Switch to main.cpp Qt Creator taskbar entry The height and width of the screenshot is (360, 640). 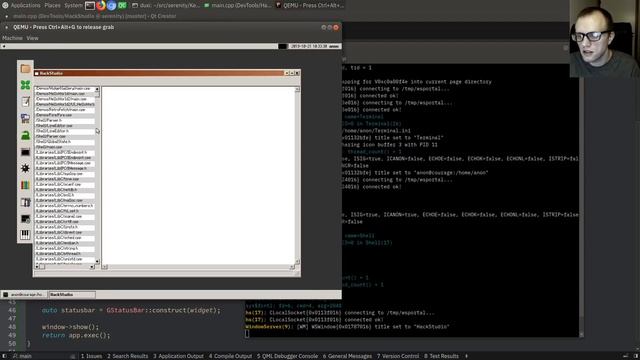(x=238, y=5)
